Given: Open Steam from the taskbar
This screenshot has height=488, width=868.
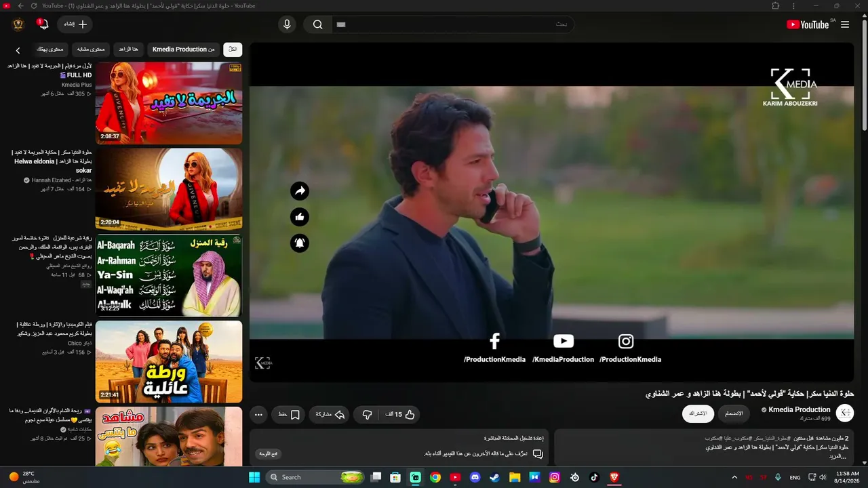Looking at the screenshot, I should click(495, 477).
